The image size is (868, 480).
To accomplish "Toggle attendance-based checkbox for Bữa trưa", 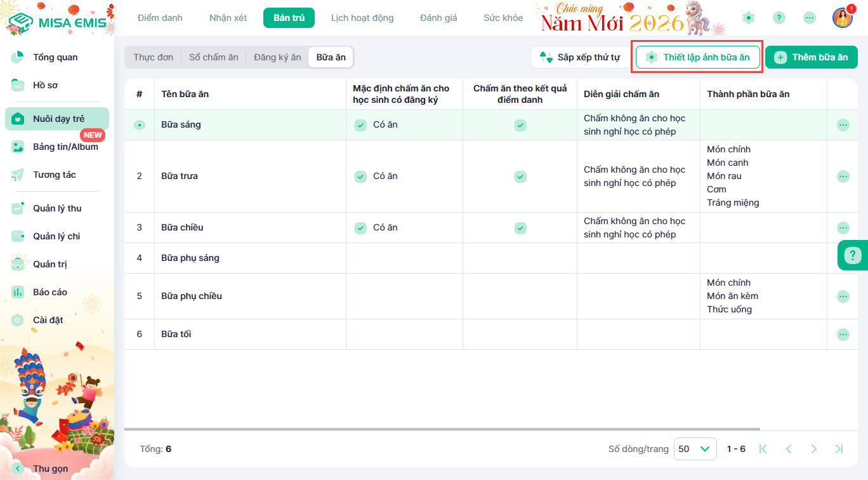I will pos(520,176).
